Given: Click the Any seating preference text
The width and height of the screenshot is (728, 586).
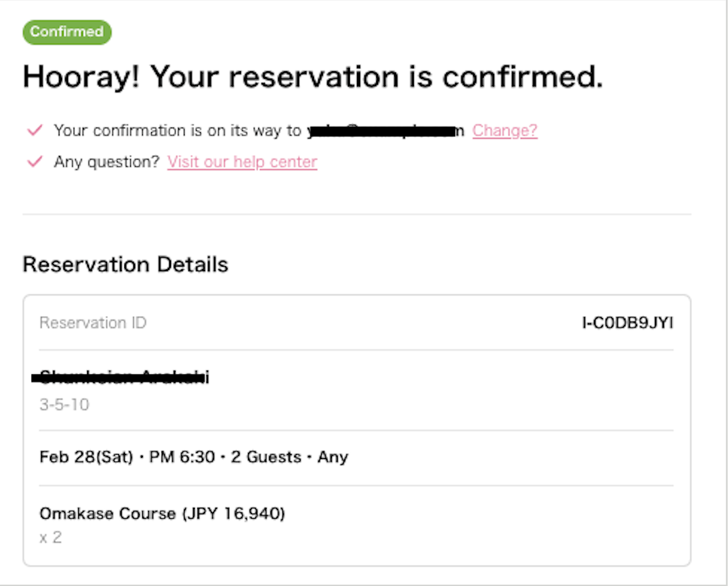Looking at the screenshot, I should (x=333, y=457).
